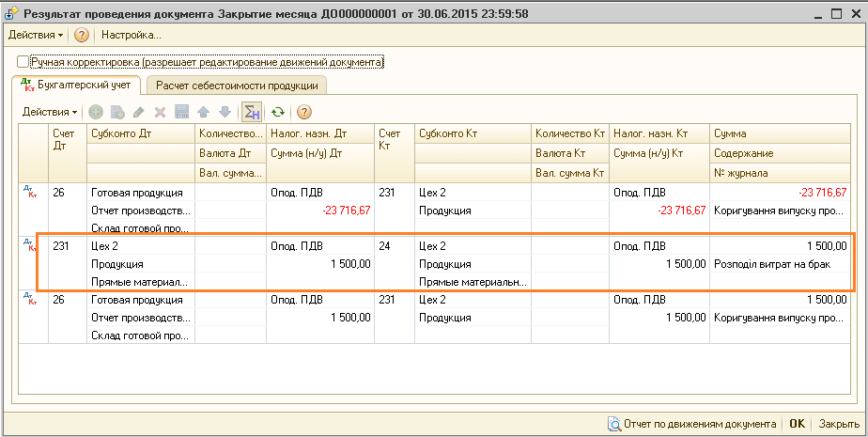This screenshot has height=437, width=868.
Task: Switch to Расчет себестоимости продукции tab
Action: click(237, 86)
